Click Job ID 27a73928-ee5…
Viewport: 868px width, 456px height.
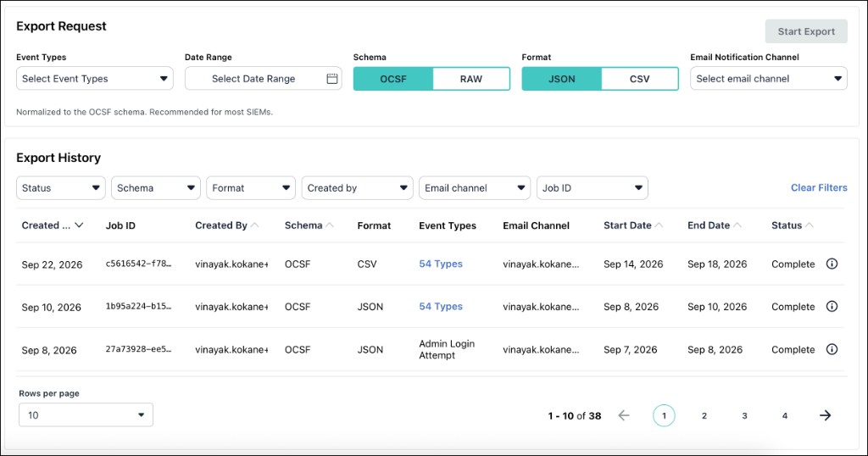point(138,349)
